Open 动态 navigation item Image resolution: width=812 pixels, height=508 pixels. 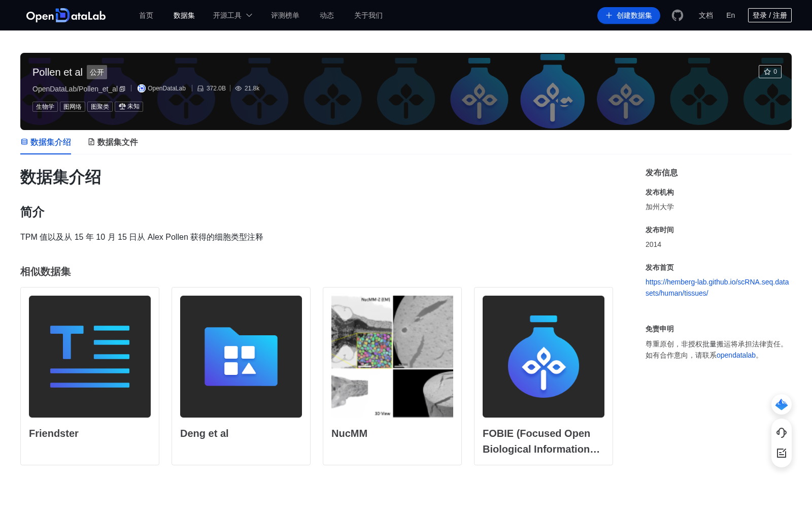coord(327,15)
